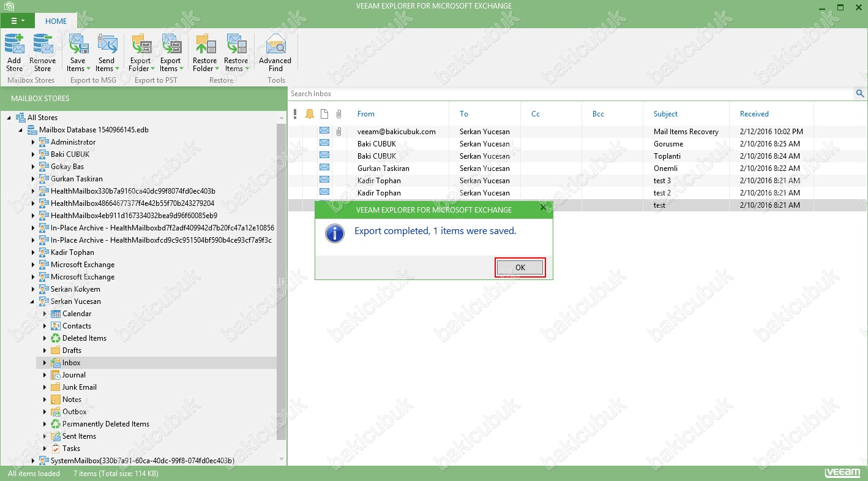Click the Search Inbox field
The width and height of the screenshot is (868, 481).
coord(571,94)
